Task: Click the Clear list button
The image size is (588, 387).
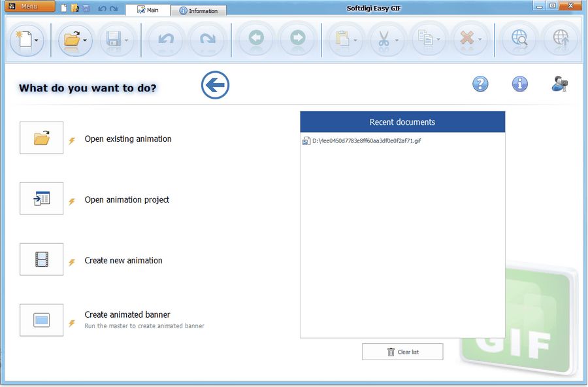Action: click(x=402, y=352)
